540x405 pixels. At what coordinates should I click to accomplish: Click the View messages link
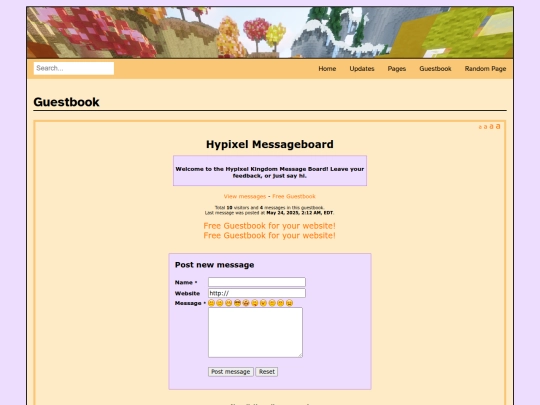[x=245, y=196]
